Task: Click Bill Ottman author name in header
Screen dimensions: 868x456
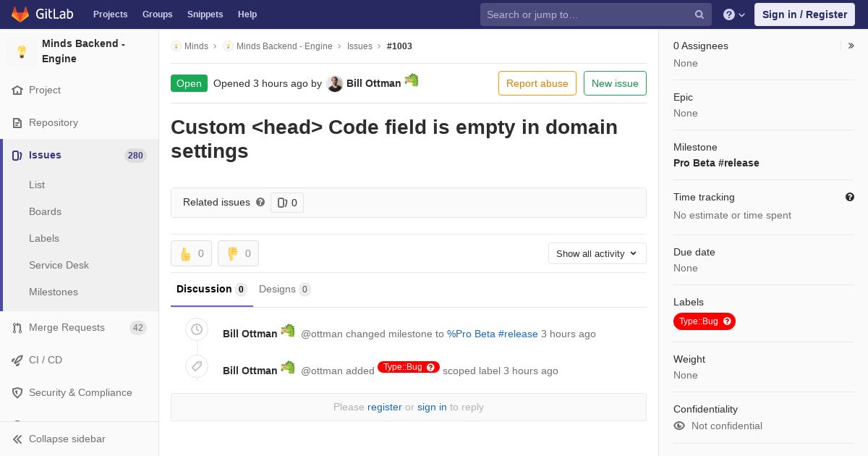Action: point(373,83)
